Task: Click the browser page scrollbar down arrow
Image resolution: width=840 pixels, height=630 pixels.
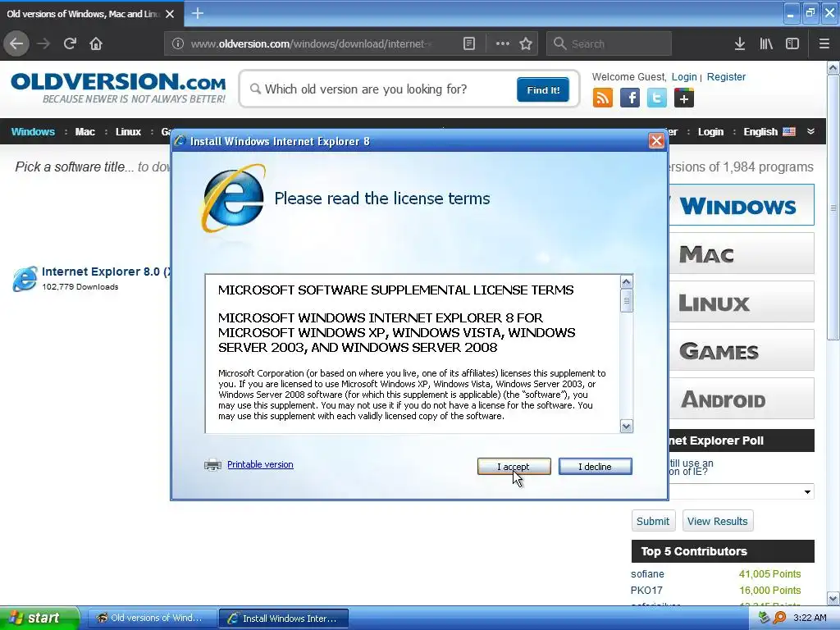Action: coord(833,598)
